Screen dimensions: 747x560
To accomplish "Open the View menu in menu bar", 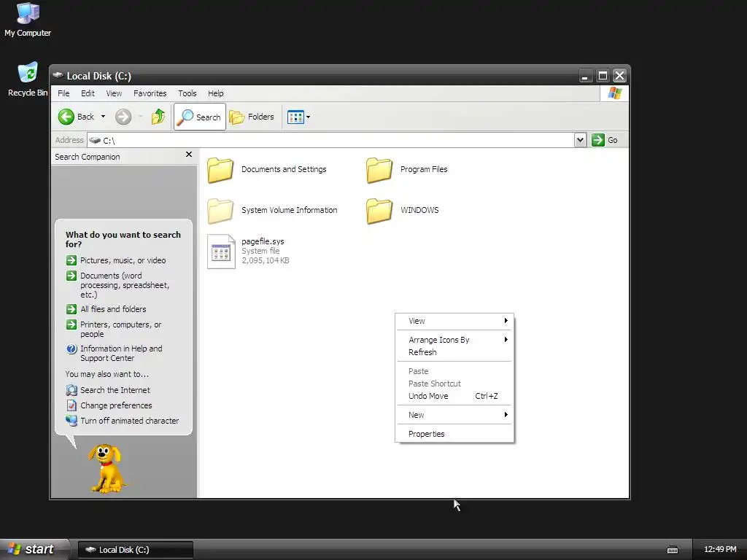I will pyautogui.click(x=114, y=93).
